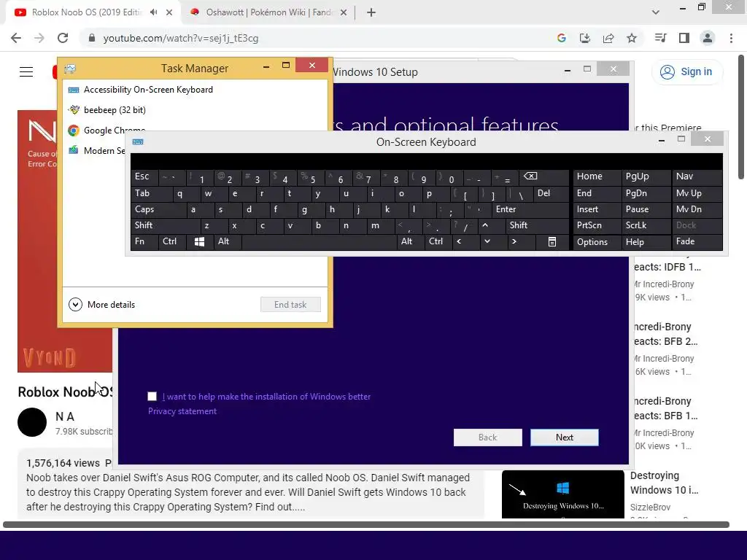Toggle the Fn key on On-Screen Keyboard
747x560 pixels.
144,241
